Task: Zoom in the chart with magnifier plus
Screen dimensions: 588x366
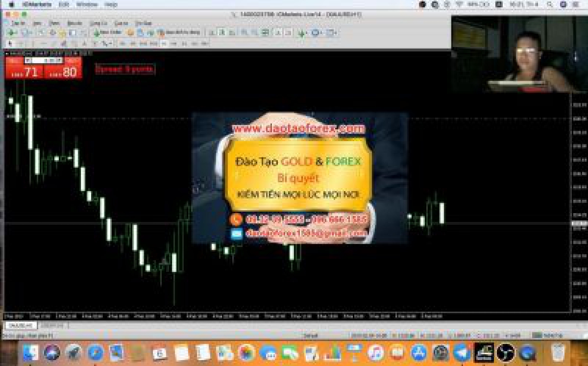Action: 244,33
